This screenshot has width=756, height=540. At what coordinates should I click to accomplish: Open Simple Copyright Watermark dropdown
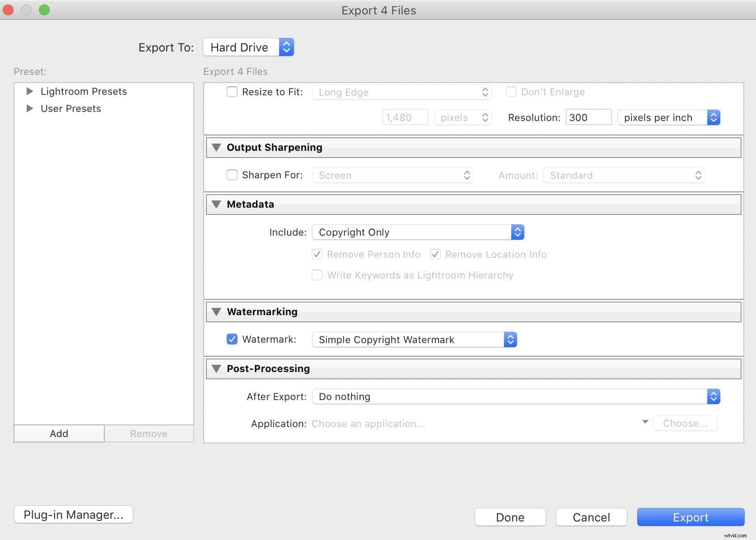click(x=414, y=340)
